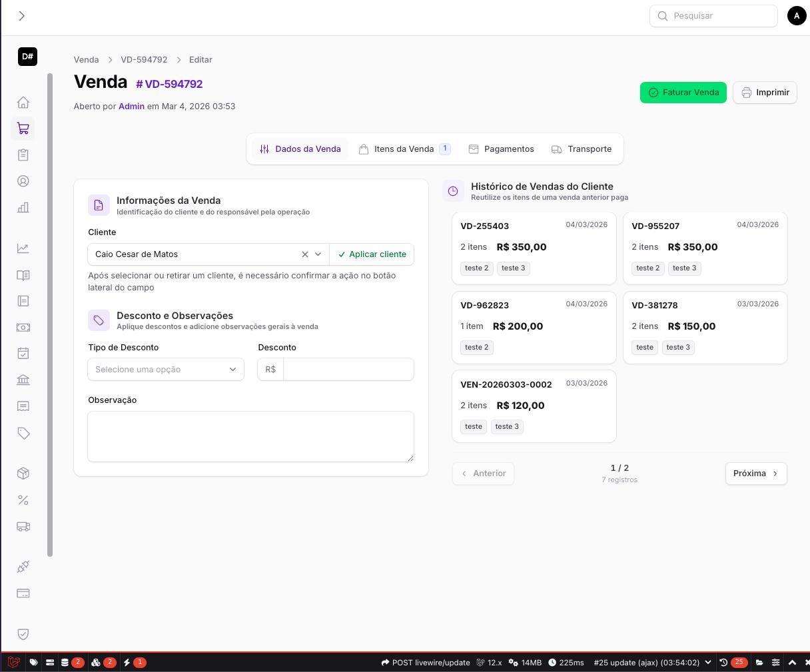Open the bank institution icon in sidebar
810x672 pixels.
(x=23, y=380)
